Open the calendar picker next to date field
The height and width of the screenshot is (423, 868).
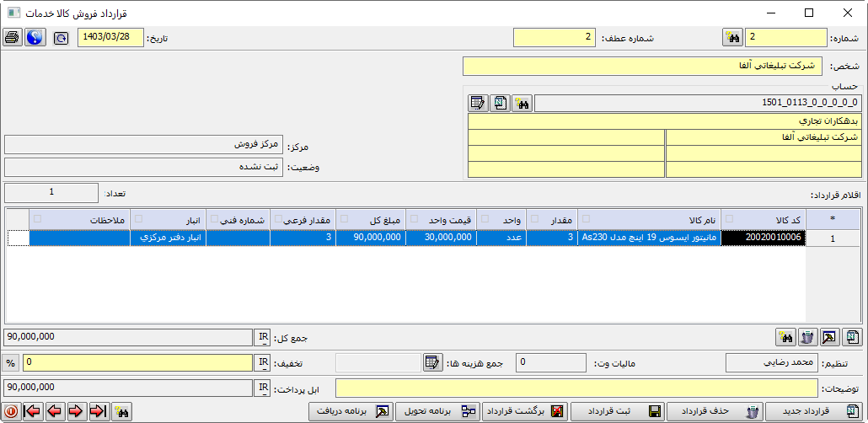coord(61,38)
